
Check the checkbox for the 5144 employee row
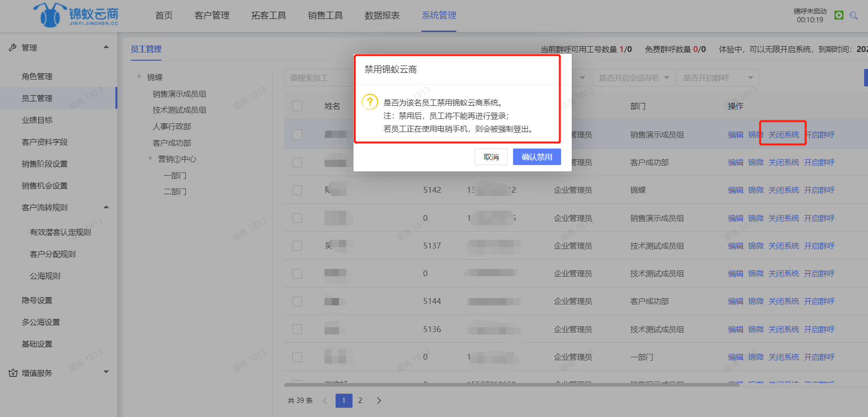[297, 301]
